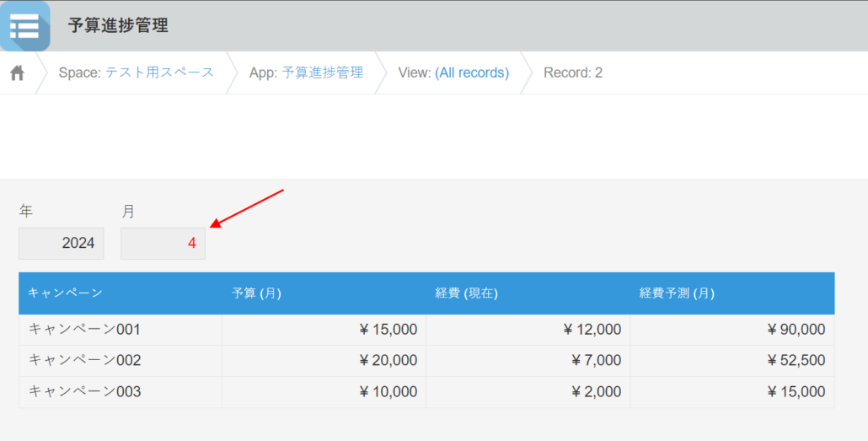
Task: Click the 月 field showing 4
Action: 163,244
